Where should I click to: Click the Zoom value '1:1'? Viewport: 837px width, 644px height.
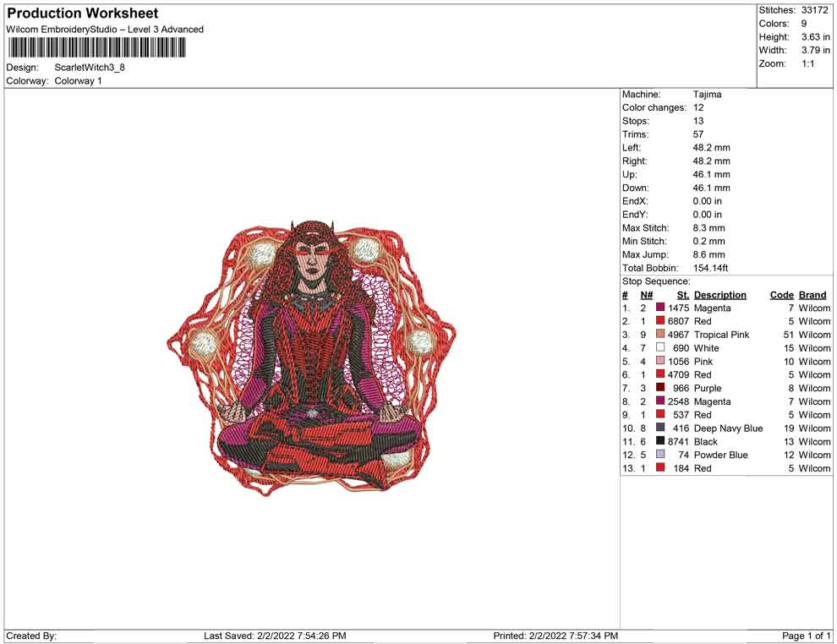(x=808, y=63)
